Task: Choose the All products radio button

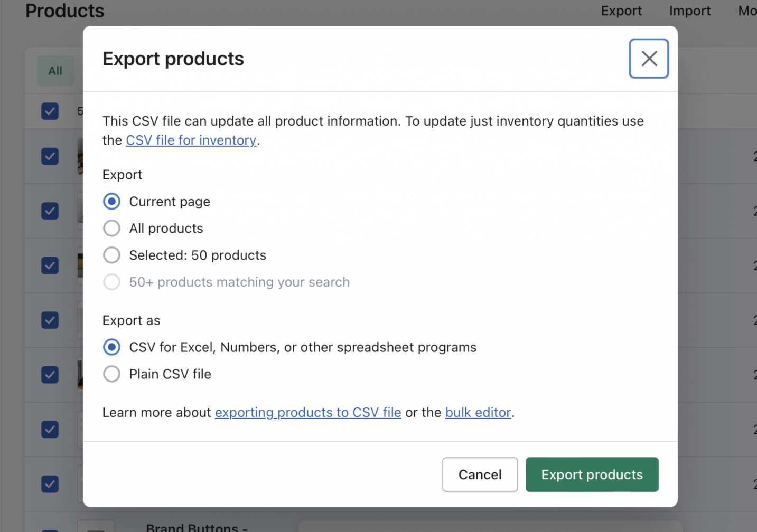Action: pos(111,229)
